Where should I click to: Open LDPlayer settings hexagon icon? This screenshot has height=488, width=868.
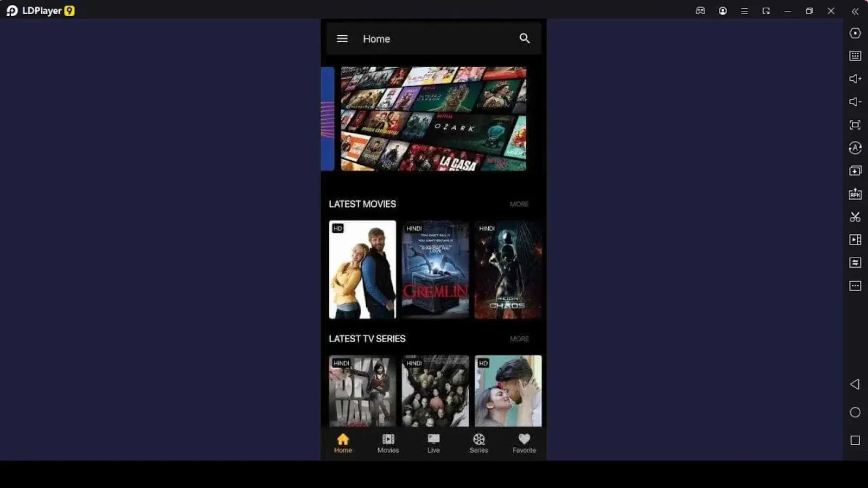coord(855,33)
